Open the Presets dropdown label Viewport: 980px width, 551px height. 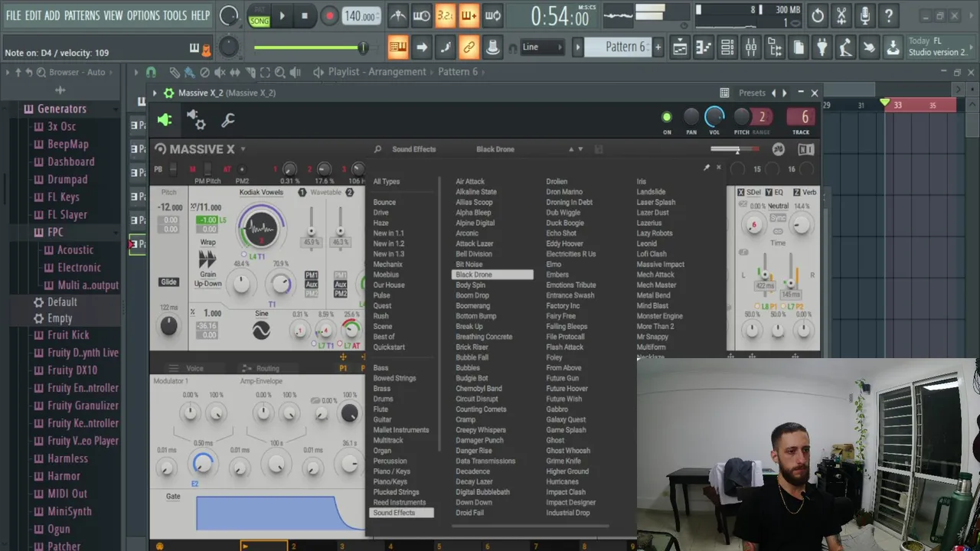752,93
